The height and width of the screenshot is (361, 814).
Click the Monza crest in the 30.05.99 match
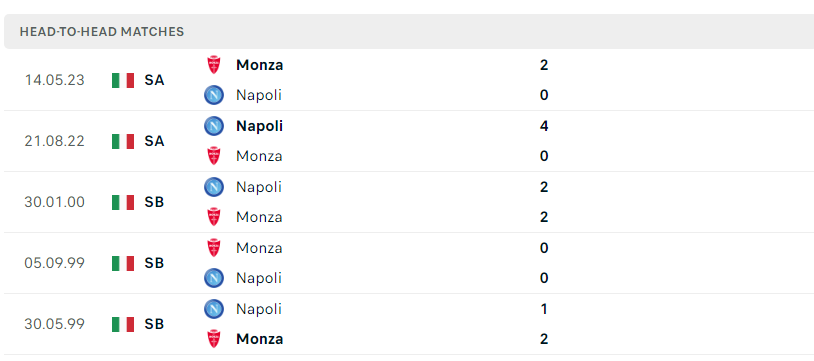click(x=213, y=339)
